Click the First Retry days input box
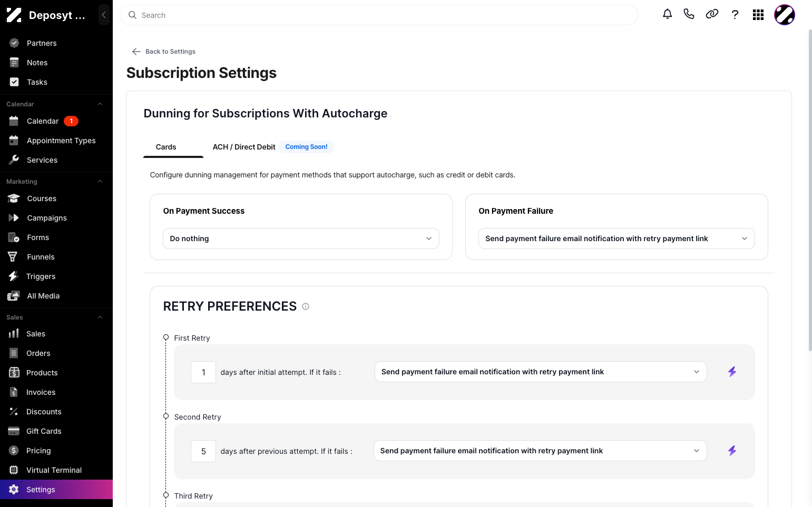Viewport: 812px width, 507px height. (203, 372)
